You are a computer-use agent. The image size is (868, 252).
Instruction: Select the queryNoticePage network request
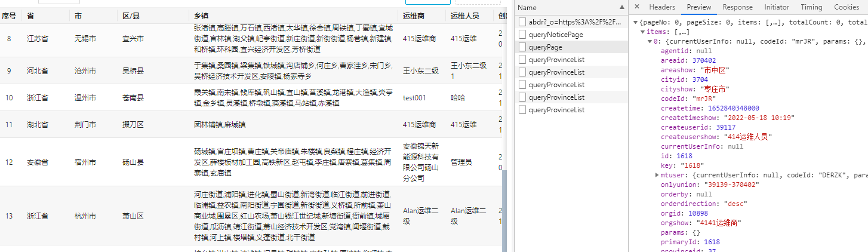coord(555,35)
